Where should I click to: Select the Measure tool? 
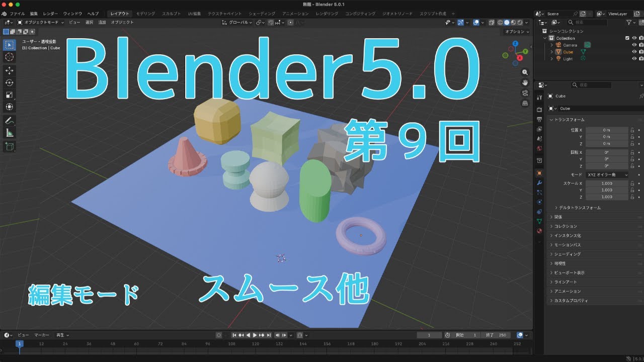point(9,133)
